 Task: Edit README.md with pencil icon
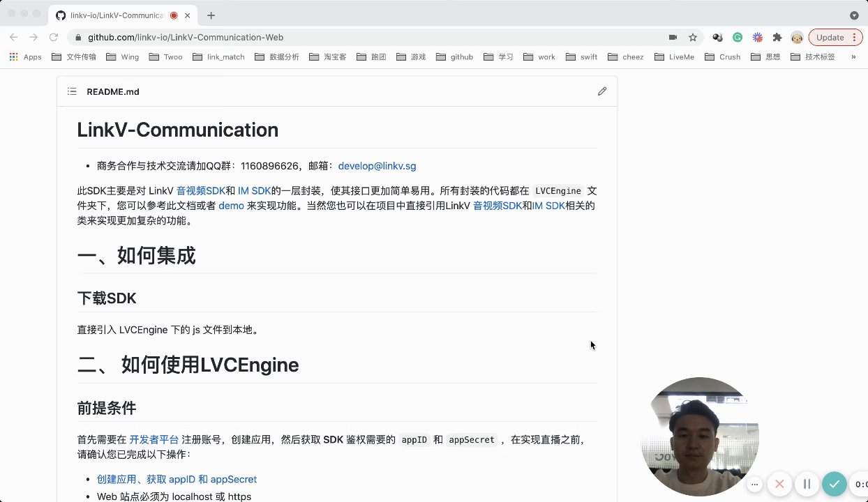(602, 91)
